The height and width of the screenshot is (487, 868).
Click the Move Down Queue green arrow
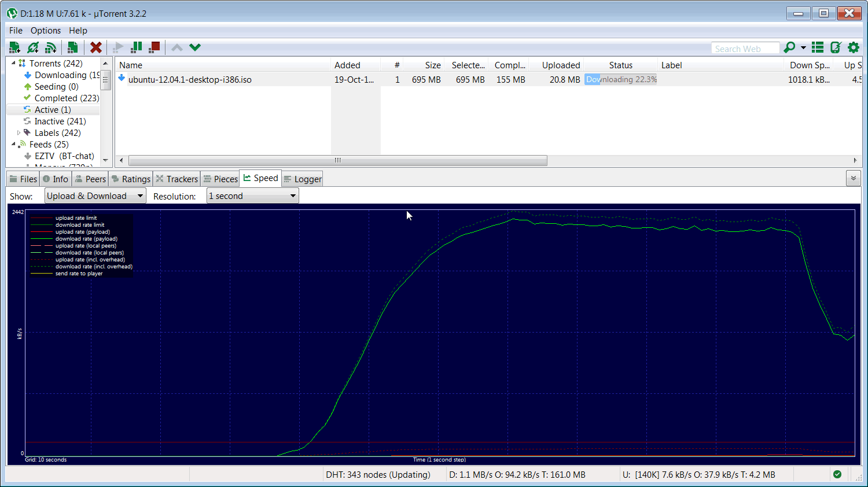pos(195,47)
